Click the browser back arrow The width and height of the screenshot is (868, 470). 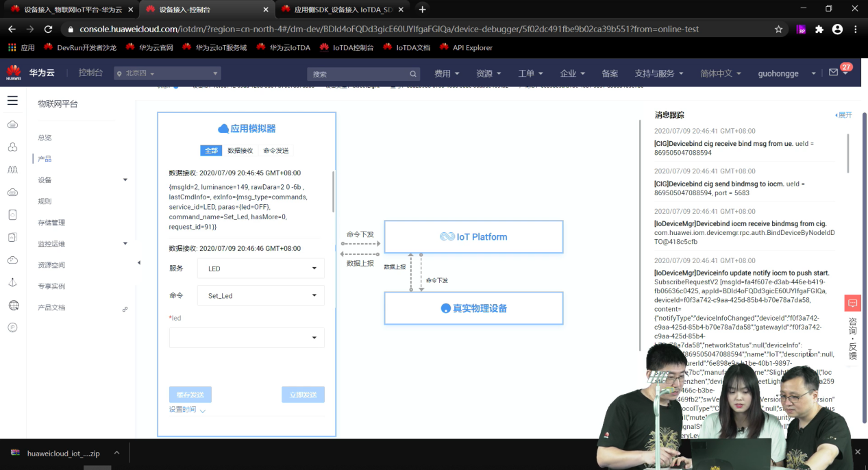12,29
